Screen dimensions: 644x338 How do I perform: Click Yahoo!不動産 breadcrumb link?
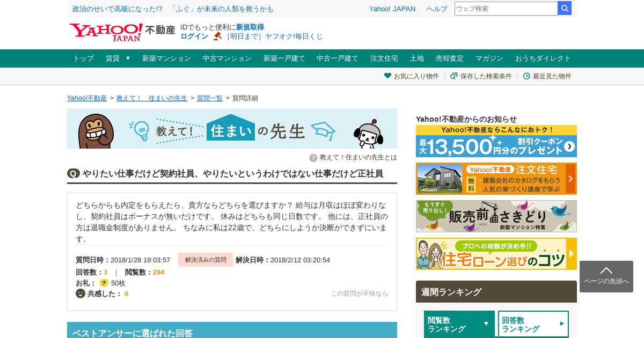[x=87, y=98]
